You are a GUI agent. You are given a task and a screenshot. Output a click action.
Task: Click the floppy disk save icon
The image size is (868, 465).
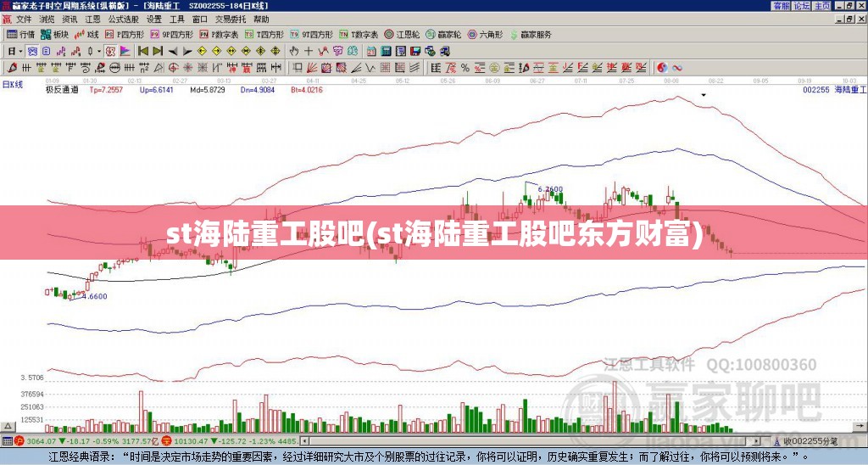point(415,51)
